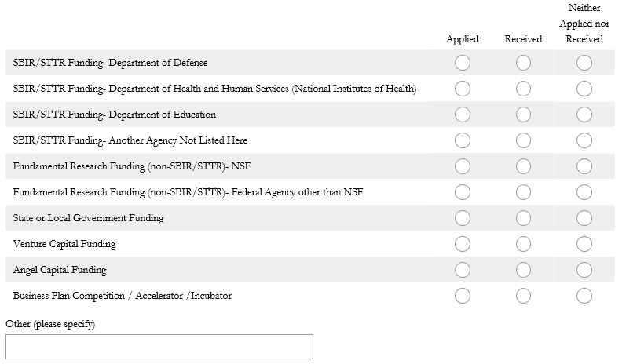Choose Received for Health and Human Services funding
Image resolution: width=633 pixels, height=364 pixels.
pos(523,89)
